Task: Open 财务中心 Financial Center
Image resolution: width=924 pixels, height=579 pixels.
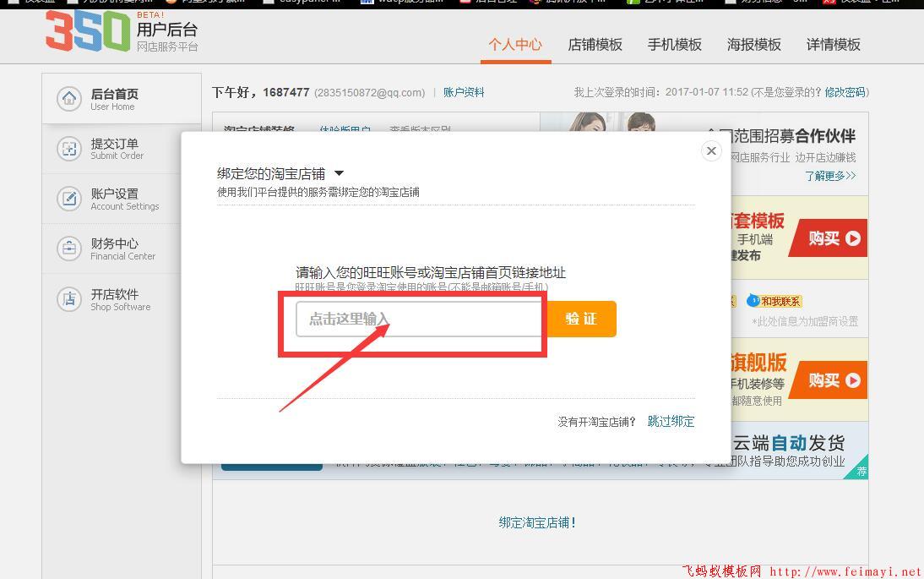Action: click(112, 249)
